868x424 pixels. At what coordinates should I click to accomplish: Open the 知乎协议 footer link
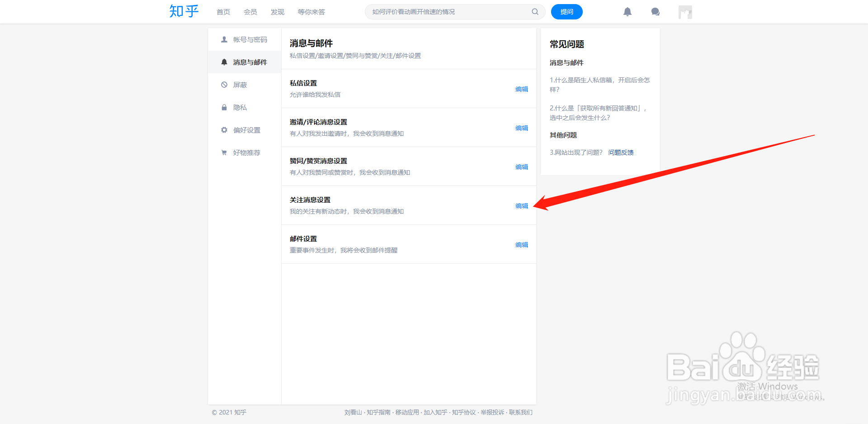[x=464, y=412]
